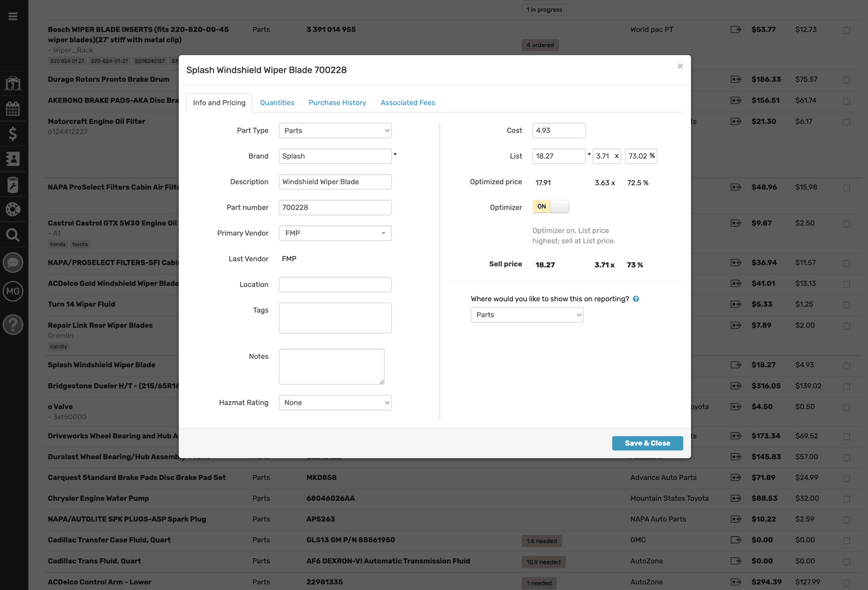Viewport: 868px width, 590px height.
Task: Tick the checkbox for Chrysler Engine Water Pump
Action: [846, 499]
